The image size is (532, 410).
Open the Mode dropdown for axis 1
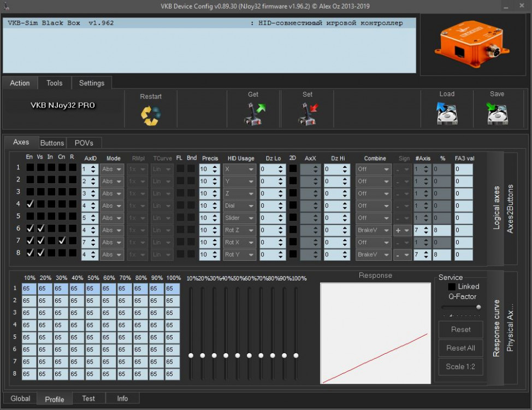(112, 169)
